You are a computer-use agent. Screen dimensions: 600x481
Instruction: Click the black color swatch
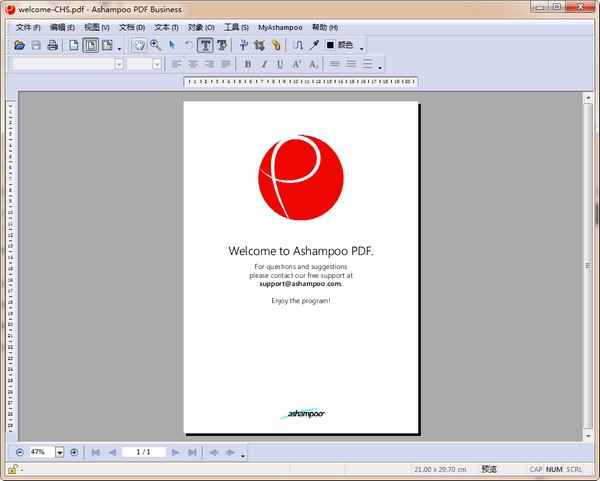[x=330, y=45]
